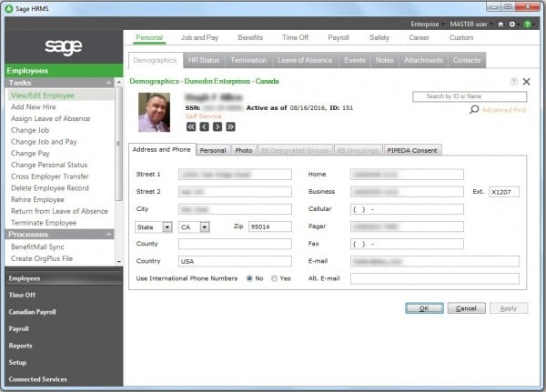Image resolution: width=546 pixels, height=392 pixels.
Task: Switch to the Job and Pay tab
Action: pyautogui.click(x=201, y=37)
